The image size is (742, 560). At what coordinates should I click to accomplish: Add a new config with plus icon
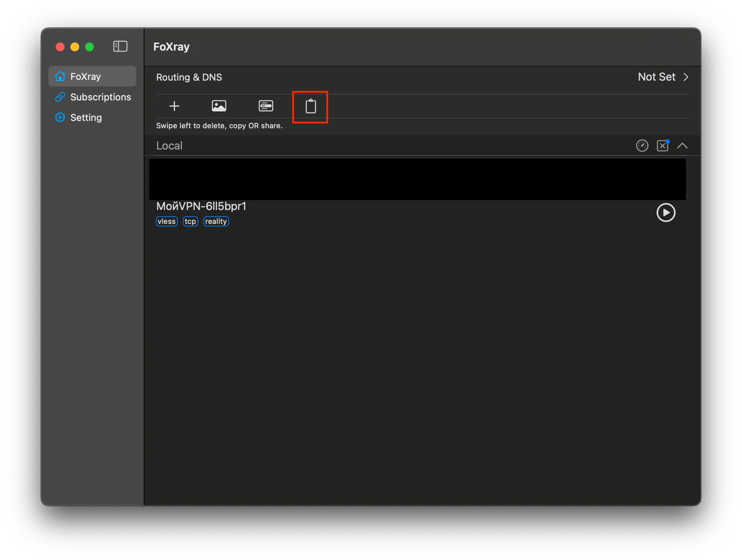click(175, 106)
